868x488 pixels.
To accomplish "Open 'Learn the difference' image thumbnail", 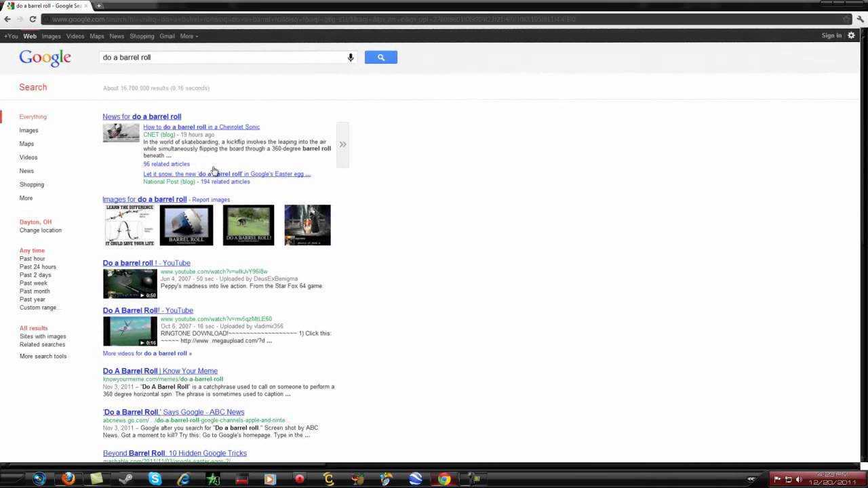I will (x=129, y=225).
